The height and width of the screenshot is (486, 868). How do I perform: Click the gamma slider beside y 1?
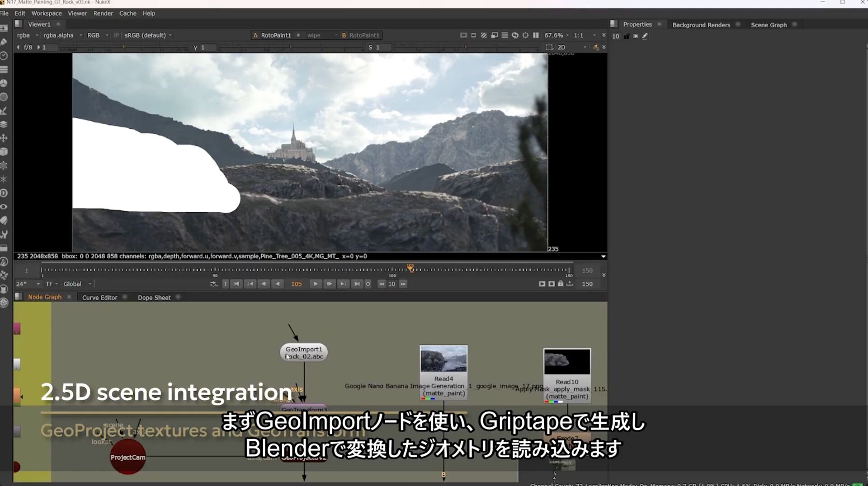(291, 47)
